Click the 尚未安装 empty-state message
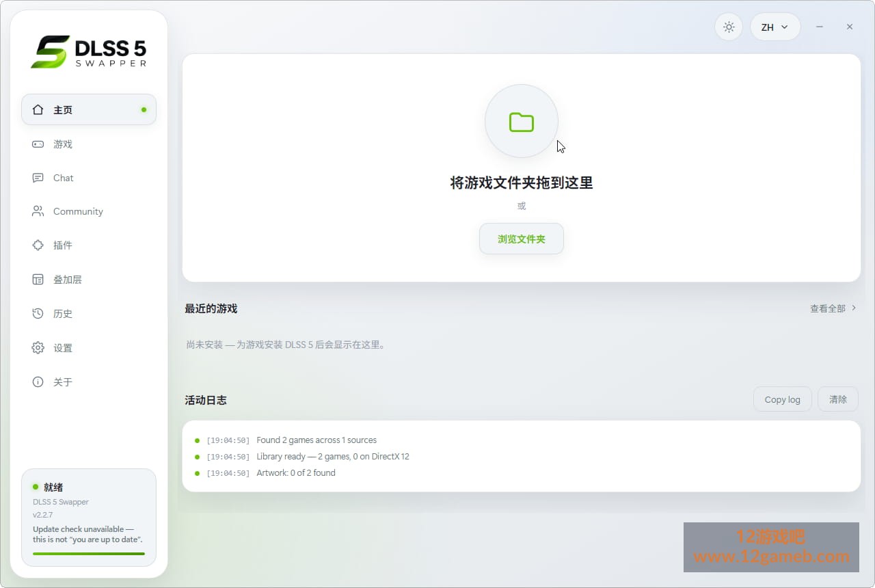This screenshot has width=875, height=588. 287,345
